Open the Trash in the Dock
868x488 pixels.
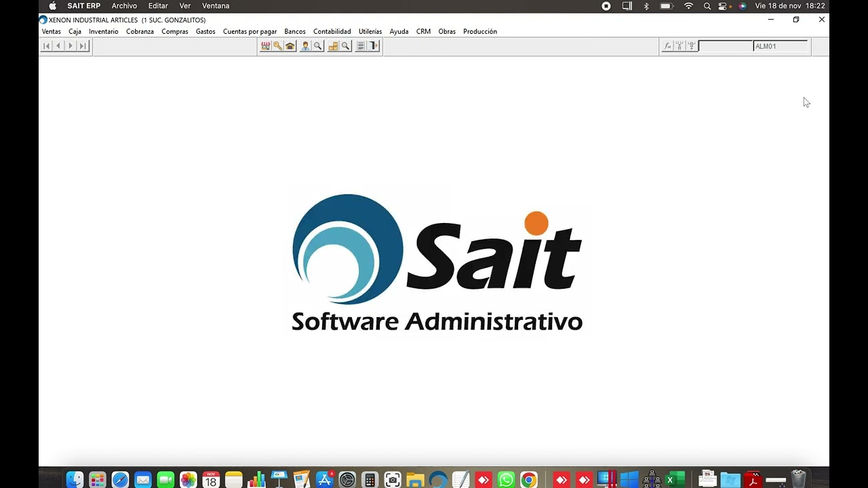coord(799,480)
